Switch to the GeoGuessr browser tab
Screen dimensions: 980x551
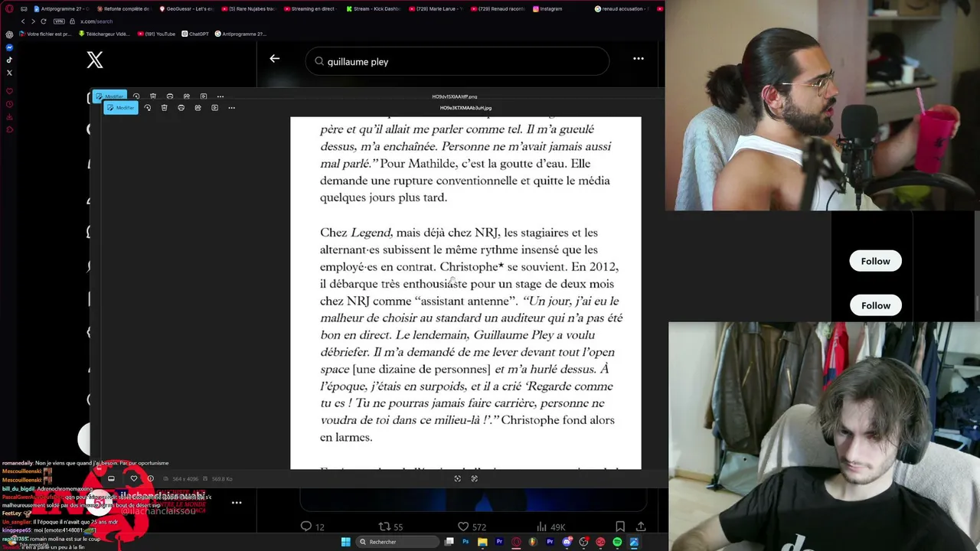click(x=187, y=9)
